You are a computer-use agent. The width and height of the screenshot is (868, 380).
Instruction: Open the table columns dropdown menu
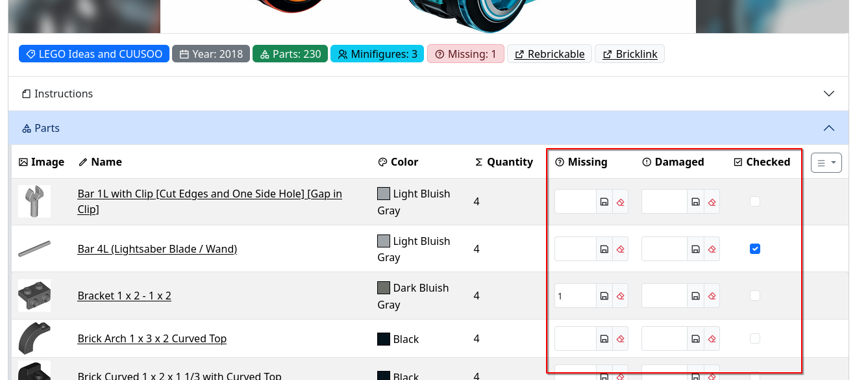(826, 163)
